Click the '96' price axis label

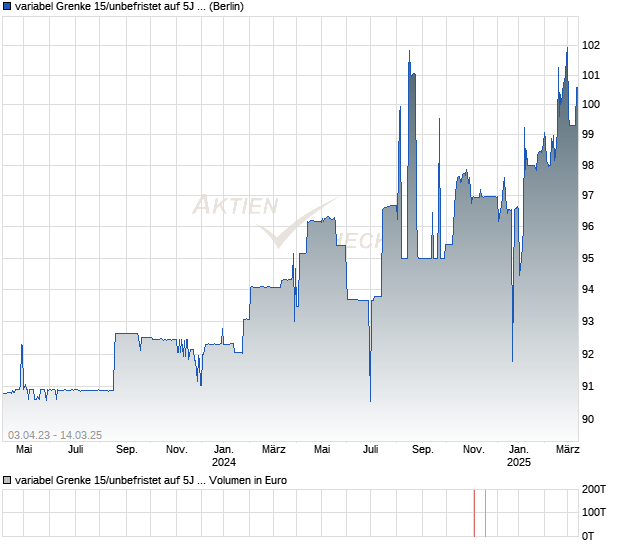588,227
